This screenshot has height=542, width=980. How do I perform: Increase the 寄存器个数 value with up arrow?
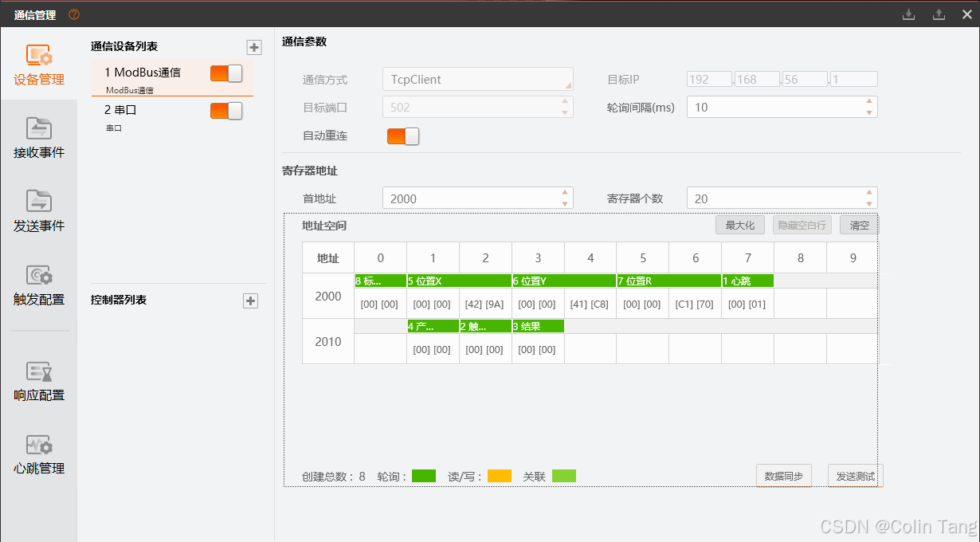869,193
